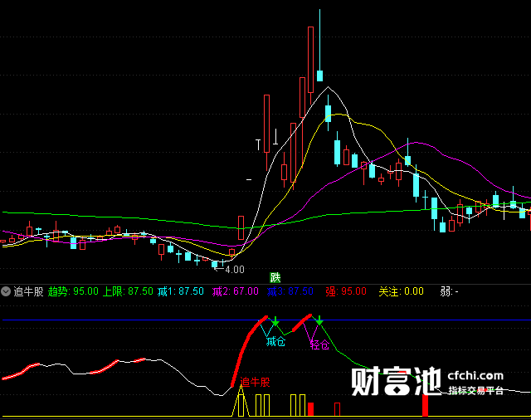Click the red 追牛股 signal label
This screenshot has width=531, height=420.
coord(255,382)
